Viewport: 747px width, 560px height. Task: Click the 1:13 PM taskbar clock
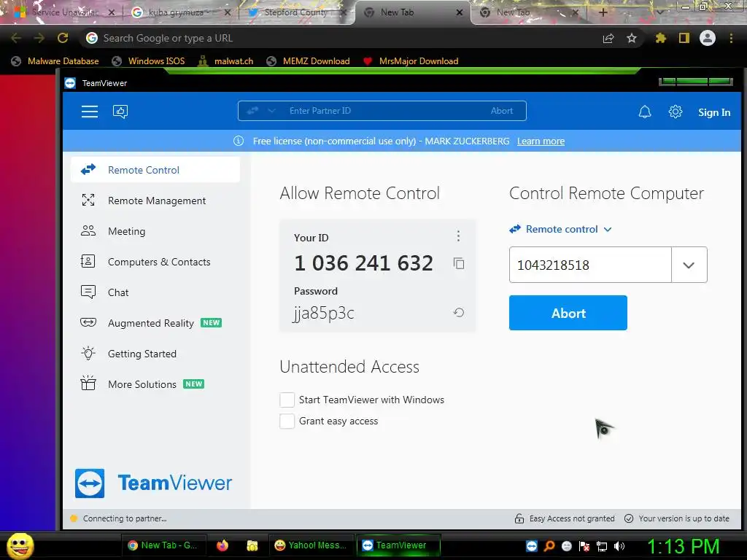pos(683,546)
